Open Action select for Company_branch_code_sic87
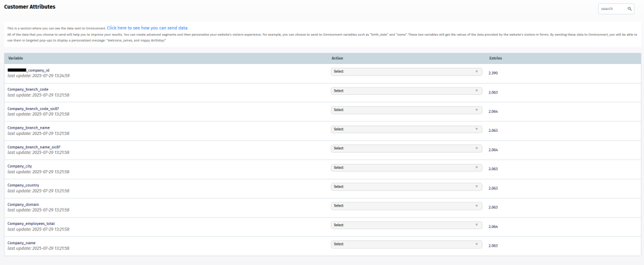The height and width of the screenshot is (265, 644). [406, 110]
